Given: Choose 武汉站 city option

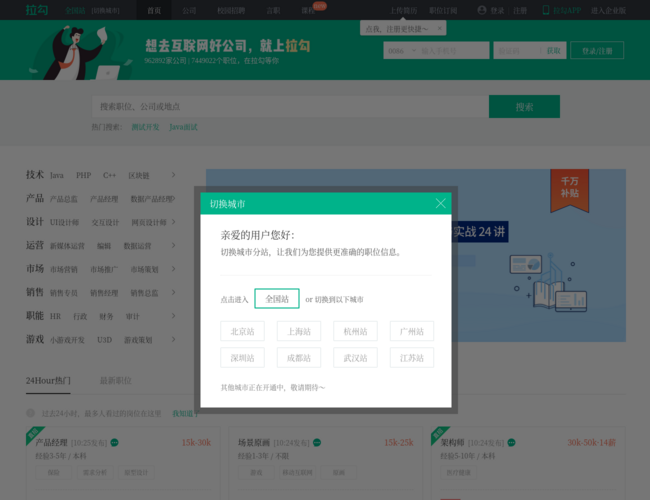Looking at the screenshot, I should [x=355, y=358].
